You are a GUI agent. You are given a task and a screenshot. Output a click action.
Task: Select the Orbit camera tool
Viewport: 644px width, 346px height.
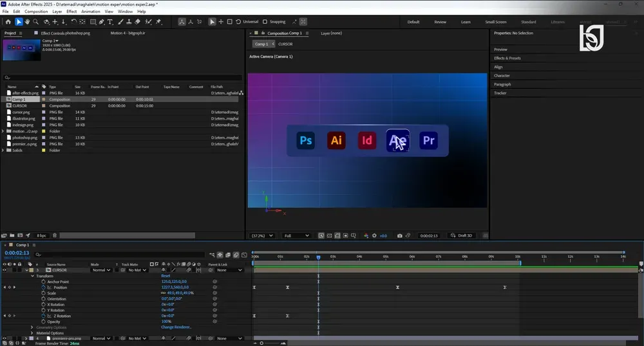click(46, 22)
